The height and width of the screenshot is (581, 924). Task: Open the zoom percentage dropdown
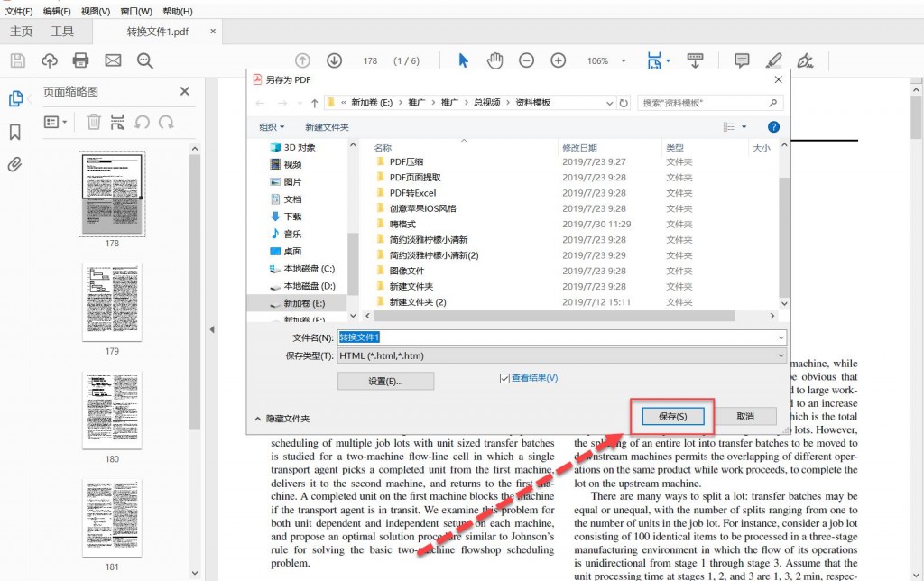624,60
